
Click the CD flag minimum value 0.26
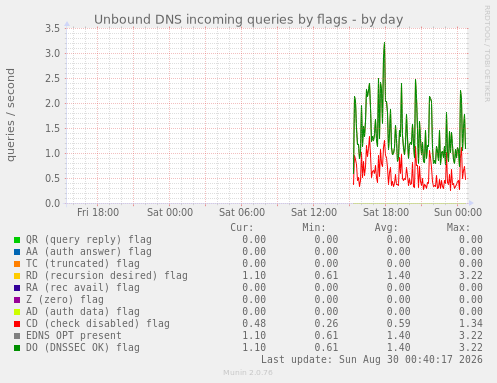pos(326,324)
